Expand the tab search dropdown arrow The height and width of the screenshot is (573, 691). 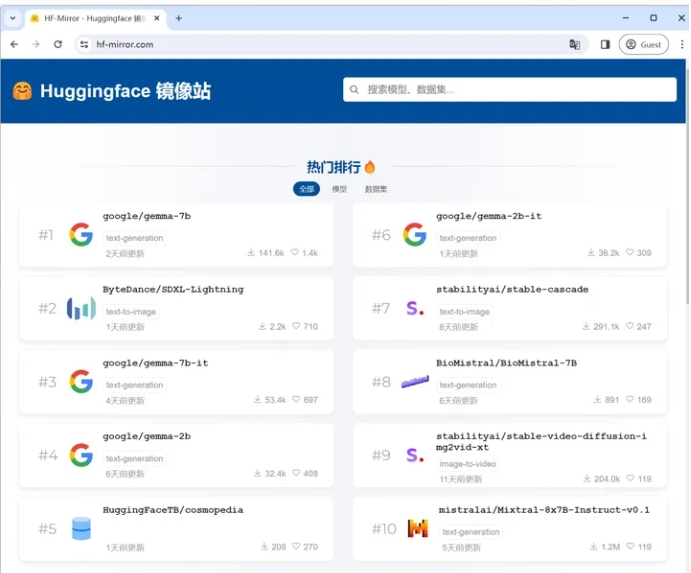click(x=13, y=18)
